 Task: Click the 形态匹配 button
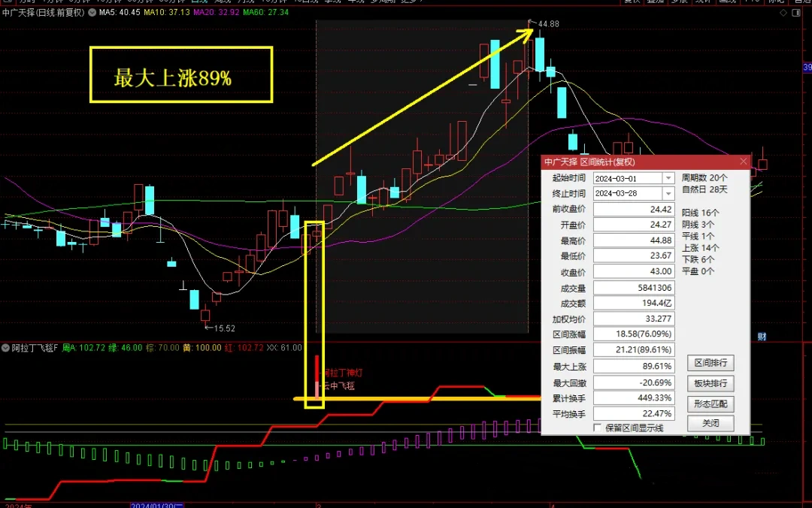[710, 404]
